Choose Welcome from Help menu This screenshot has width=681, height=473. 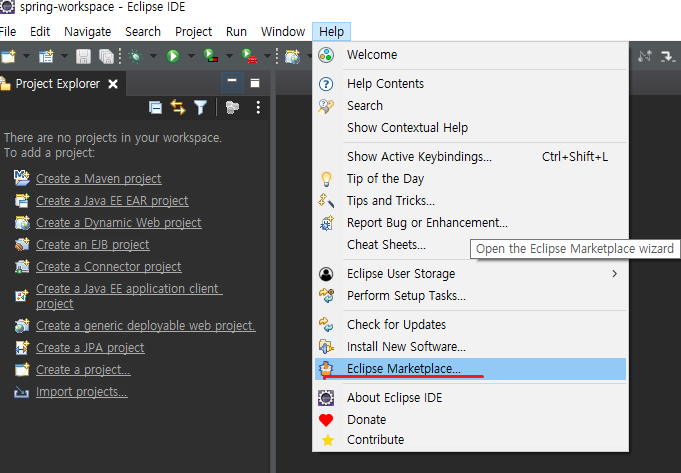coord(471,55)
